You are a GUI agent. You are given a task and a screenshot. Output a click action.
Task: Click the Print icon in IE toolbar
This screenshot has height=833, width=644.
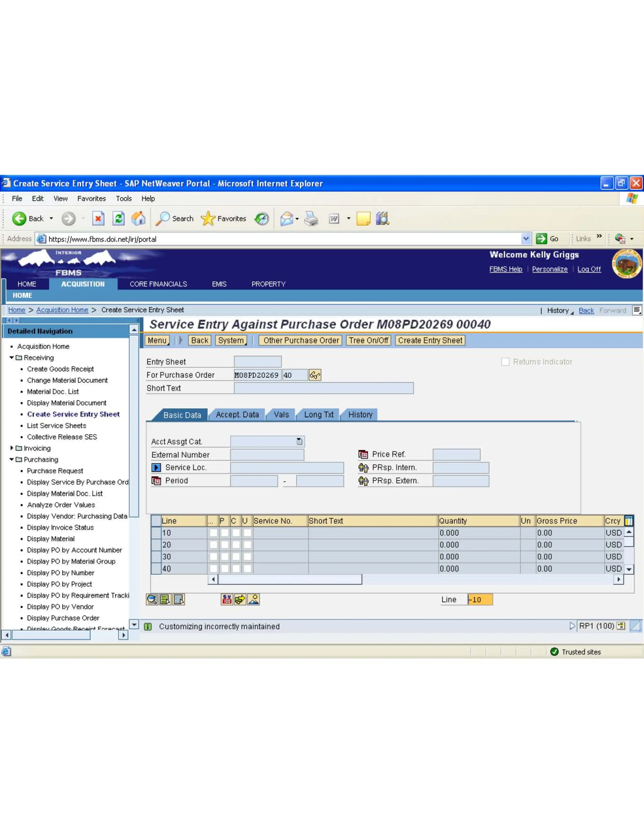(311, 219)
